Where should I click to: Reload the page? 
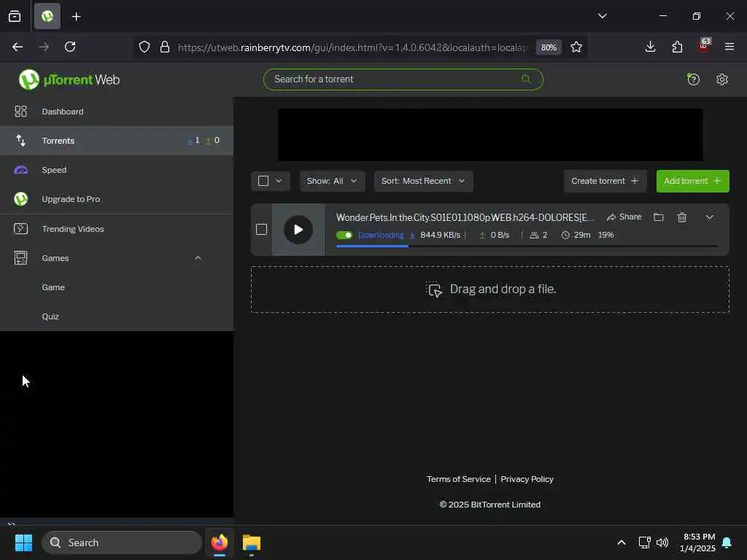(70, 47)
